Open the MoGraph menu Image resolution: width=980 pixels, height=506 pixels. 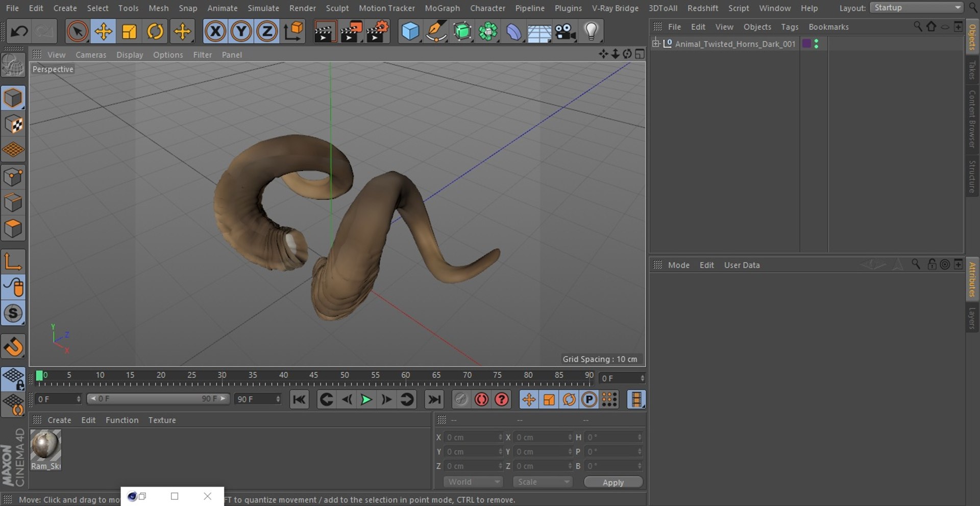point(442,8)
